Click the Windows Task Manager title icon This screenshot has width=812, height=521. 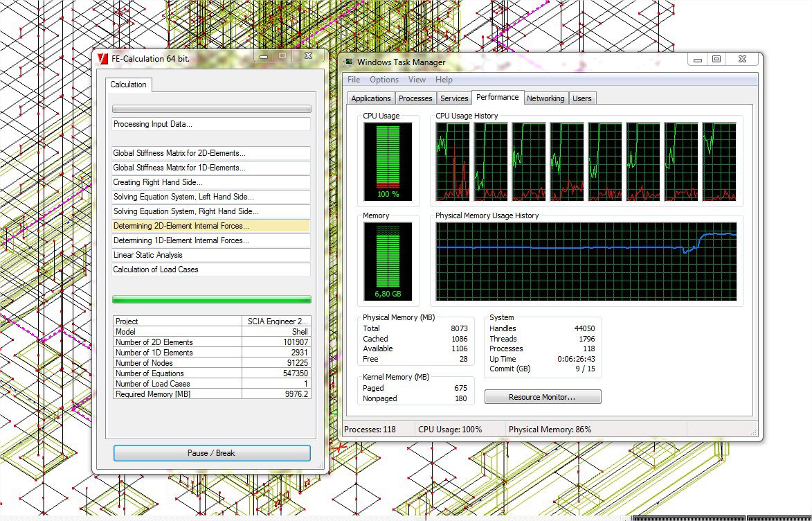point(348,62)
